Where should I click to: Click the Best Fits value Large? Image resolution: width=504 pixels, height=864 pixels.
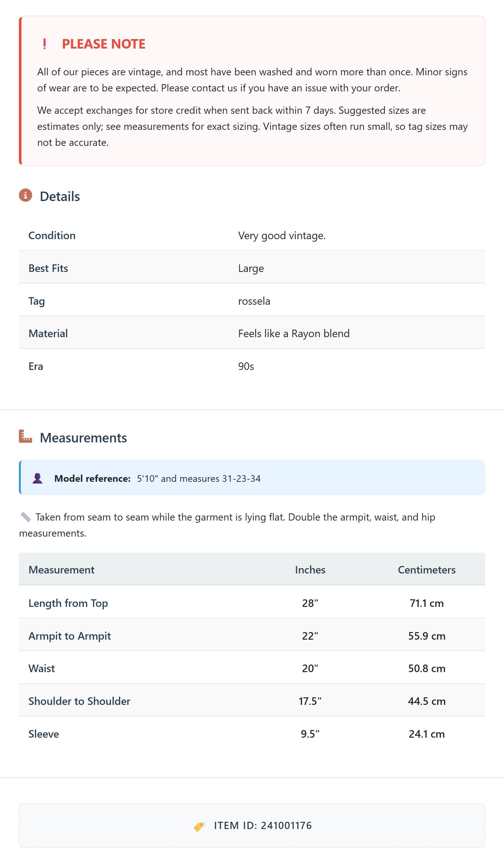point(251,268)
